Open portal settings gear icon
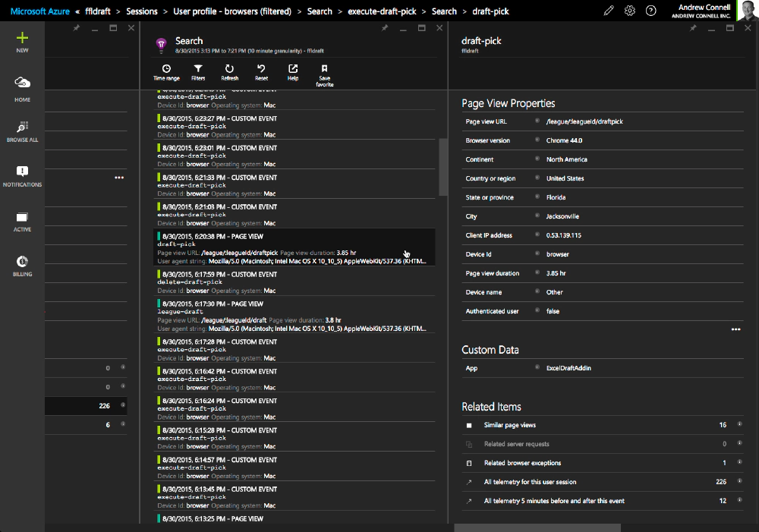The height and width of the screenshot is (532, 759). (630, 11)
